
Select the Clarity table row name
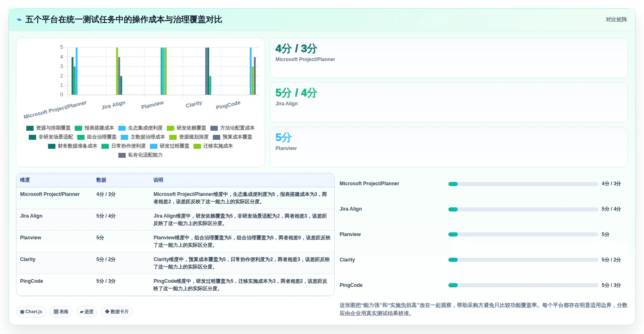[27, 259]
